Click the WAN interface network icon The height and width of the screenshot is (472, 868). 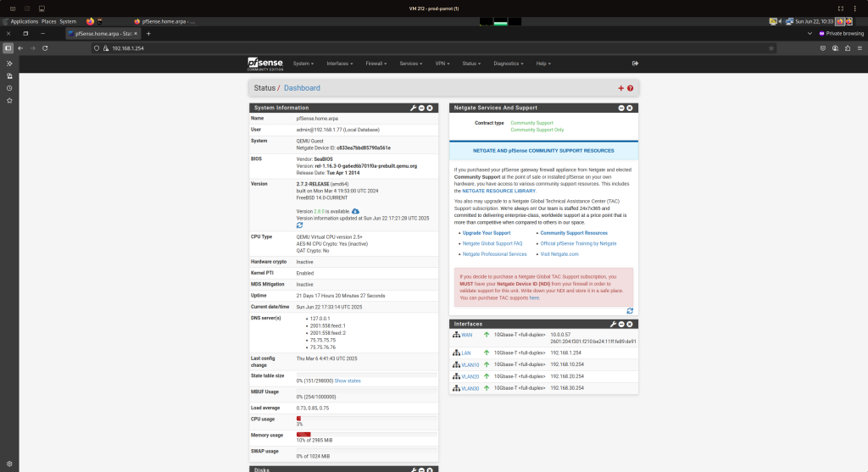[456, 335]
